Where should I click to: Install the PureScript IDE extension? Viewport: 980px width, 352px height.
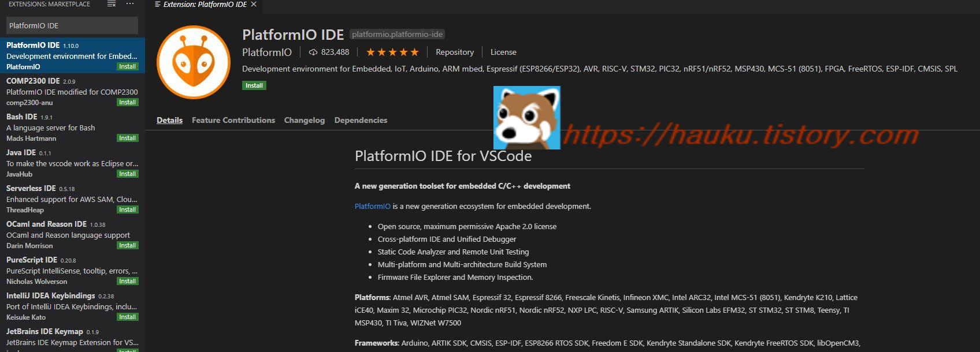[x=127, y=281]
